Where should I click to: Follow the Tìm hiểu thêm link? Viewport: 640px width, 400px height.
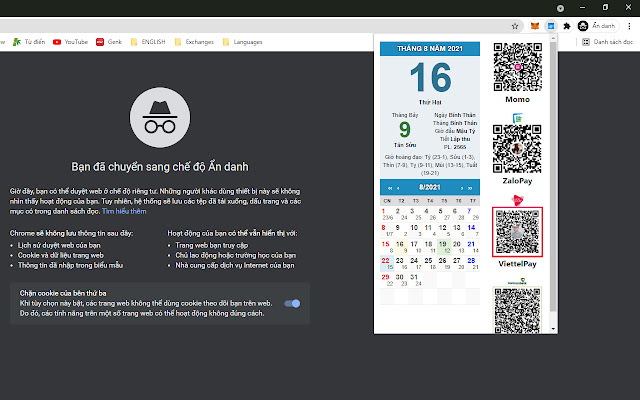pos(124,211)
